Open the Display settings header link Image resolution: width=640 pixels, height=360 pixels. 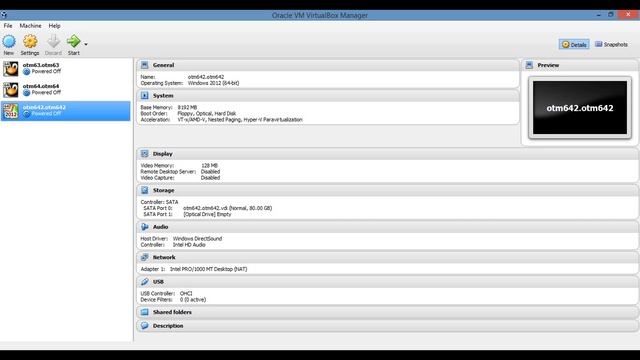point(162,154)
